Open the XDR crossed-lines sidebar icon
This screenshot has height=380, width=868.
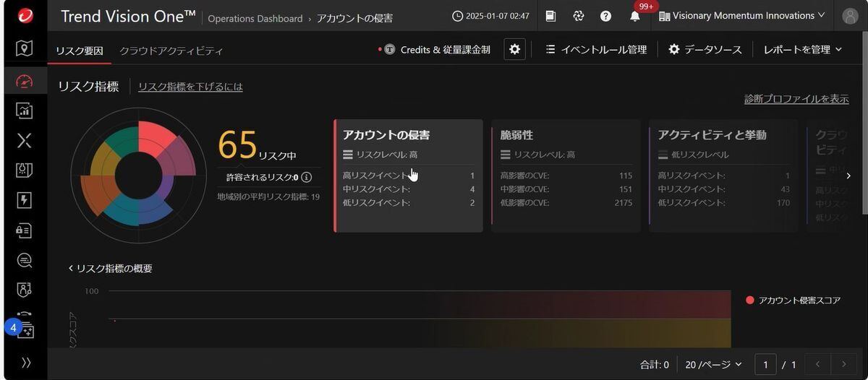[x=24, y=140]
